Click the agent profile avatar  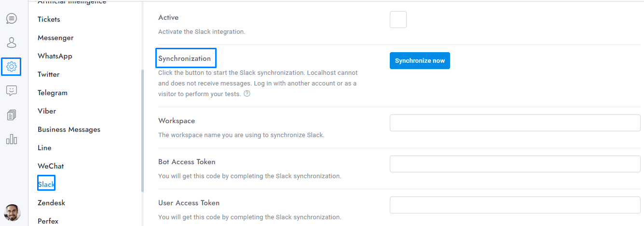point(12,212)
